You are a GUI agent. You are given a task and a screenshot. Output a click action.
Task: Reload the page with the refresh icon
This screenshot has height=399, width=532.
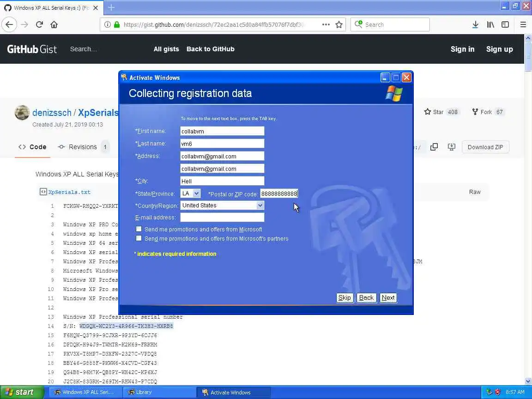(x=39, y=24)
